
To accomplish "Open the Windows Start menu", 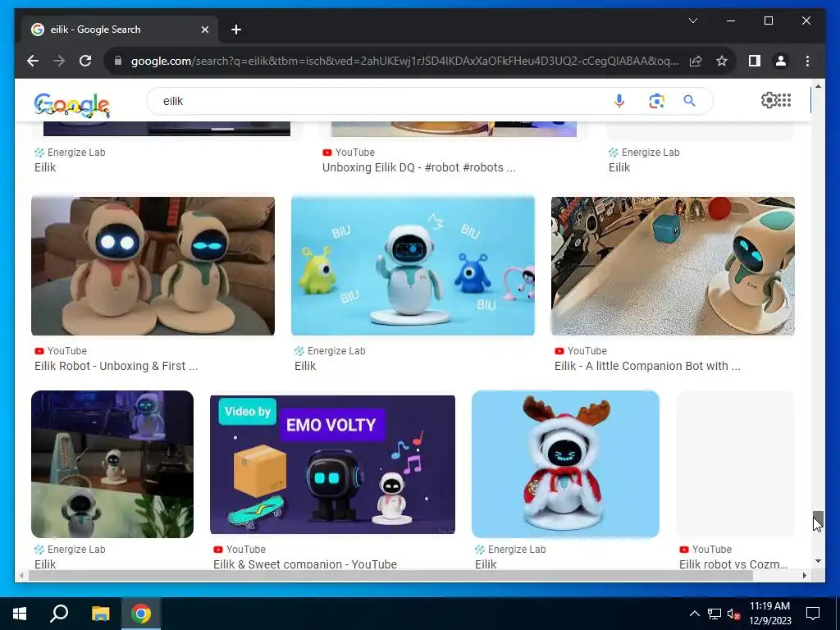I will pyautogui.click(x=20, y=614).
